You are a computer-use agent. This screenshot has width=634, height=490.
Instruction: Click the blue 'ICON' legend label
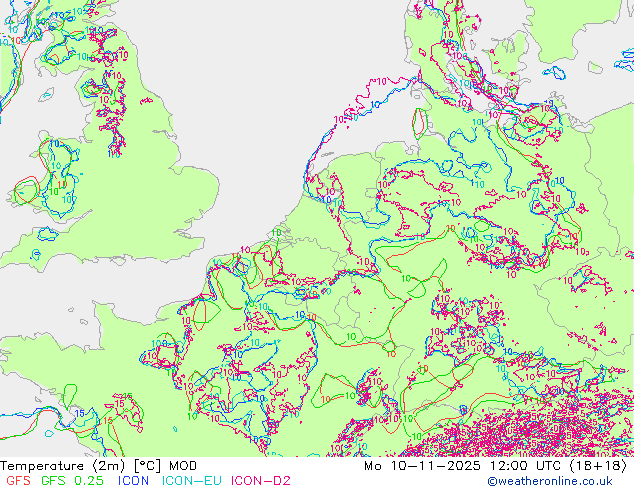click(133, 481)
